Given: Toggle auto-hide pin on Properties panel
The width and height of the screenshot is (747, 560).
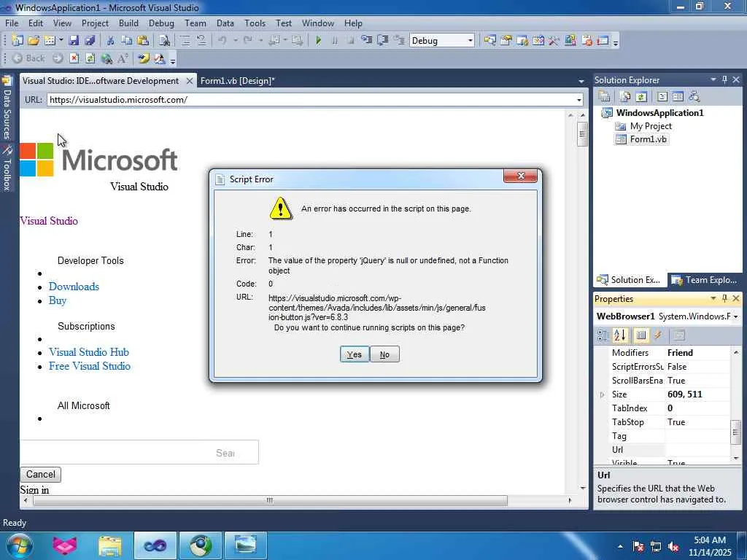Looking at the screenshot, I should point(724,298).
